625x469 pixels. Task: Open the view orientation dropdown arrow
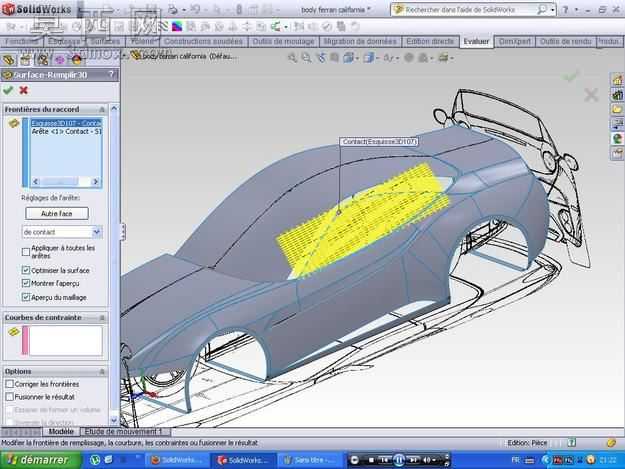pyautogui.click(x=357, y=59)
